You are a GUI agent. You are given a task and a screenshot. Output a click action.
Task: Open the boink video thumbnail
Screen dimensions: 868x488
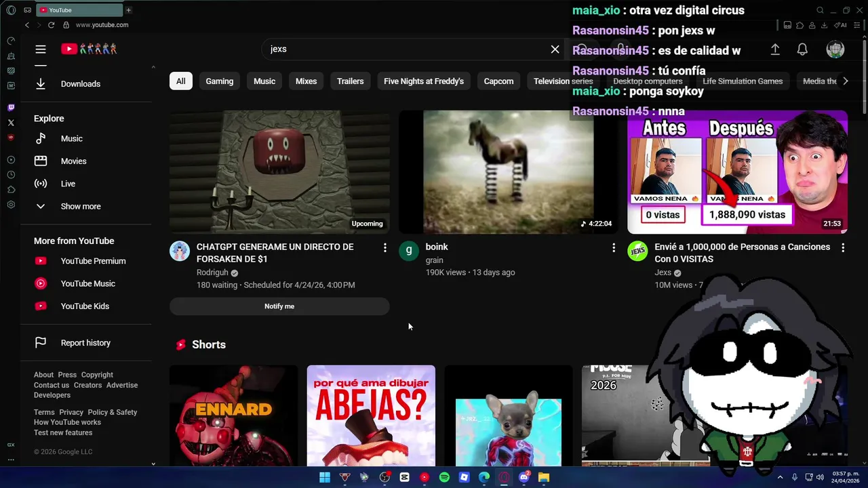[508, 172]
